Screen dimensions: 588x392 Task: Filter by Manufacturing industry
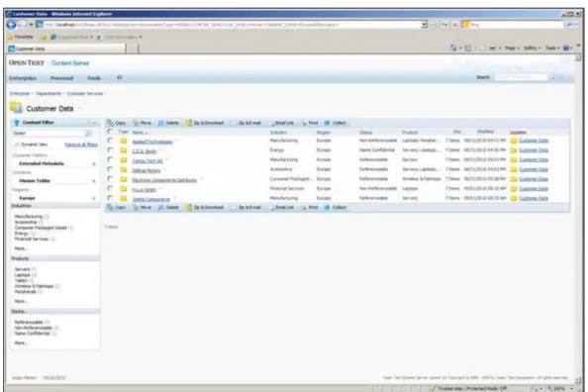29,217
